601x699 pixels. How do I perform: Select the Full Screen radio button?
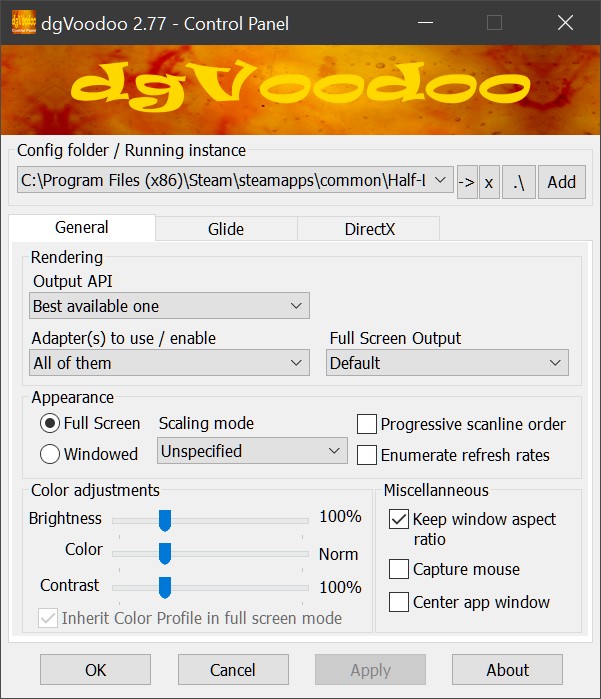50,423
